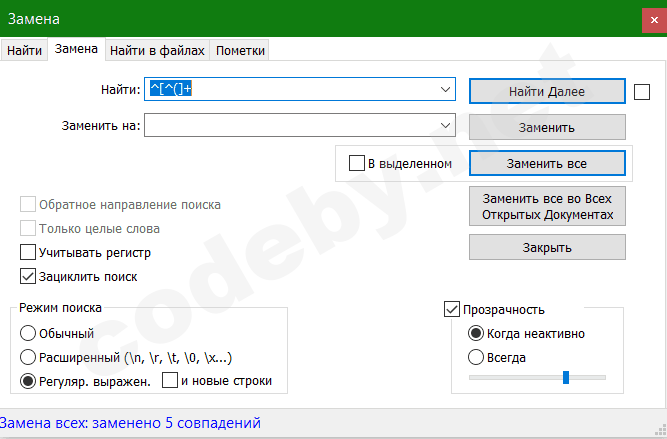Enable the В выделенном checkbox
The height and width of the screenshot is (439, 667).
pyautogui.click(x=356, y=163)
